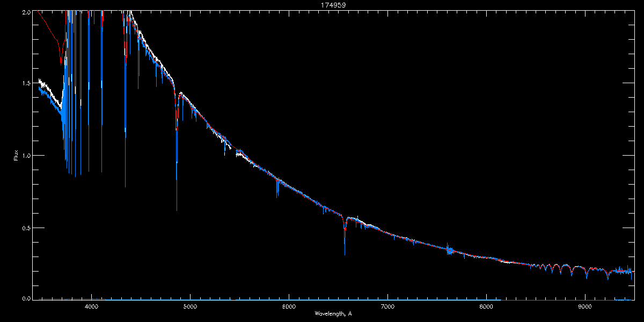Click the 8000 wavelength tick label
This screenshot has width=644, height=322.
[x=486, y=306]
